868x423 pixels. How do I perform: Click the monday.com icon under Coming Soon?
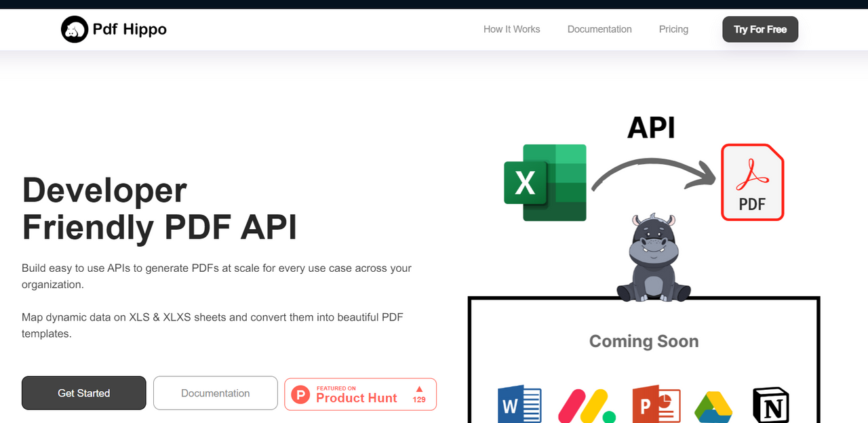[x=586, y=406]
